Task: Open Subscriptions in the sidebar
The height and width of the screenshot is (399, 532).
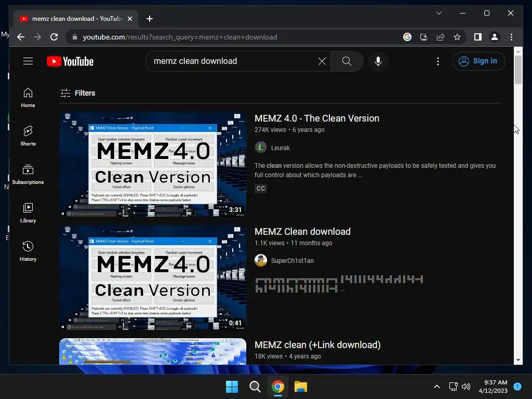Action: coord(28,175)
